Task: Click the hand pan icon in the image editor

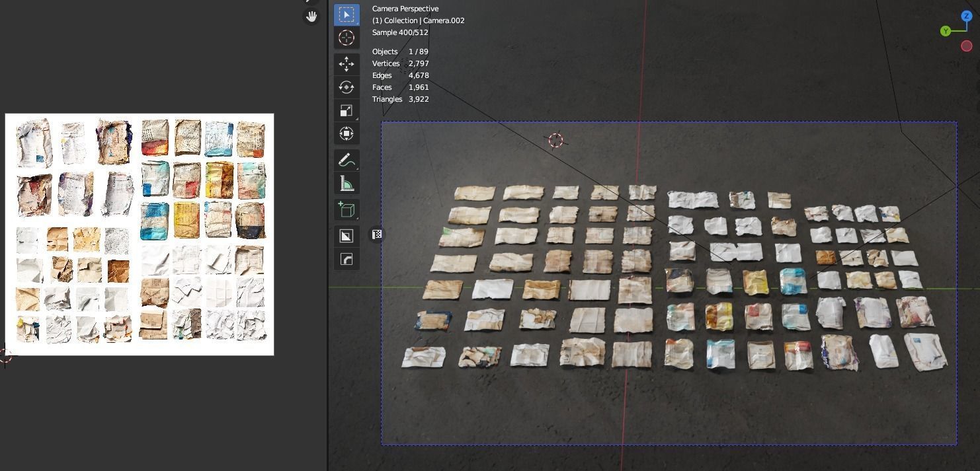Action: pos(311,16)
